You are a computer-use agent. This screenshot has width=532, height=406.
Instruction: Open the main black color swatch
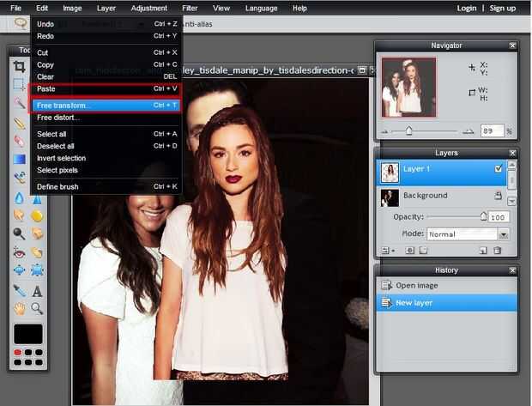28,334
